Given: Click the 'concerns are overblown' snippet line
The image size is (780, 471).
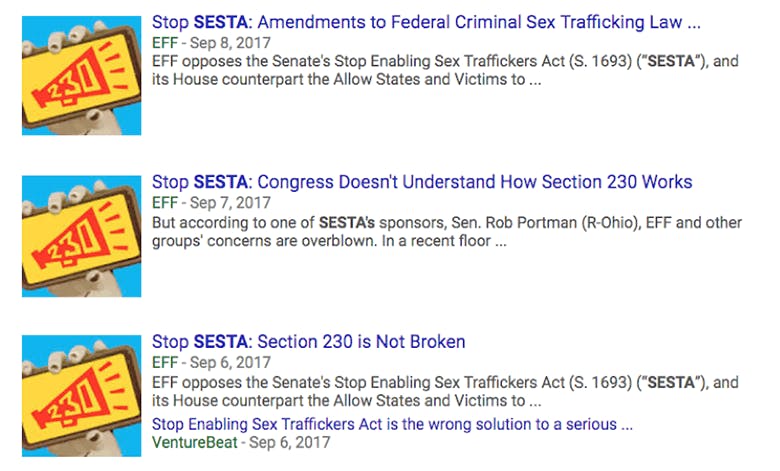Looking at the screenshot, I should [329, 241].
